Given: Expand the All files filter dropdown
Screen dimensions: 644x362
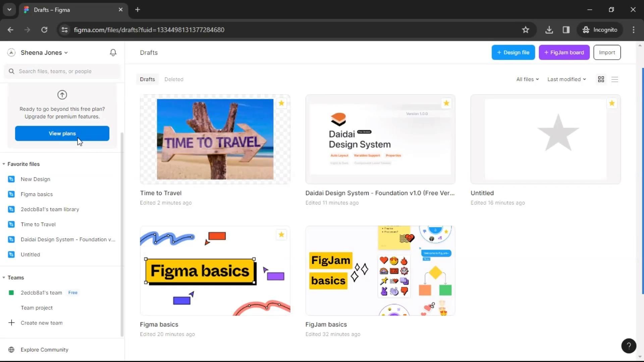Looking at the screenshot, I should click(x=527, y=79).
